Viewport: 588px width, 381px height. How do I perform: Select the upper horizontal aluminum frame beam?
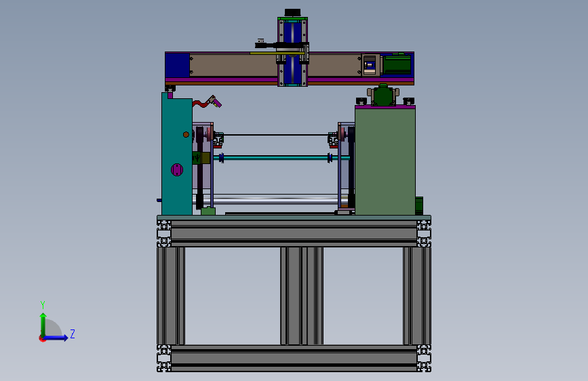[x=294, y=233]
